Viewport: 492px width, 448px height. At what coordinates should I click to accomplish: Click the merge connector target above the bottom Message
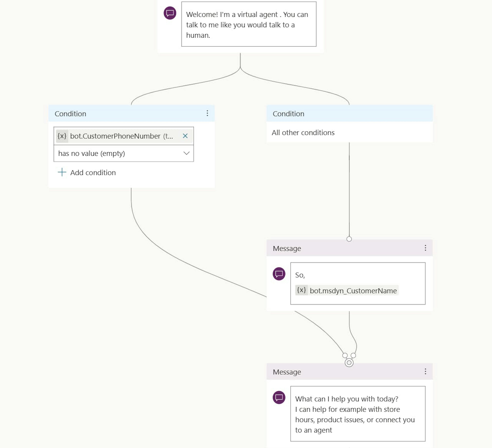click(349, 363)
